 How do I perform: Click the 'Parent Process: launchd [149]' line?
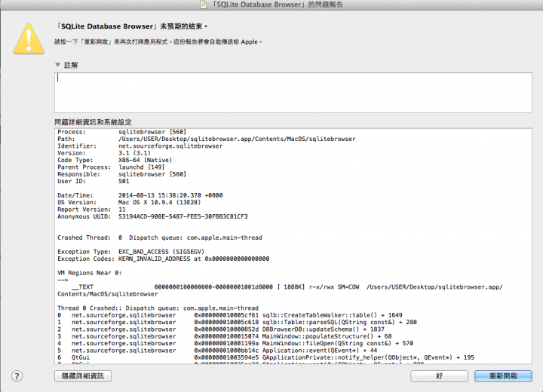click(111, 167)
